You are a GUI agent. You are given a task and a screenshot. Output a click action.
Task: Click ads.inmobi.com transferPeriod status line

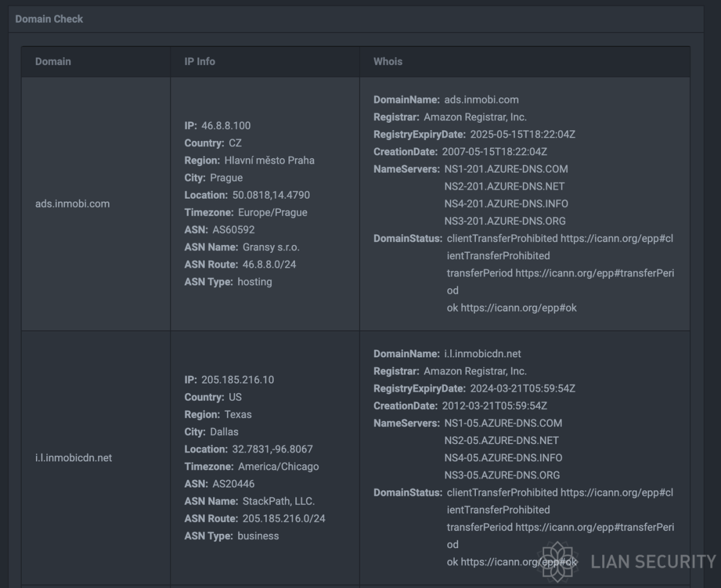coord(561,282)
